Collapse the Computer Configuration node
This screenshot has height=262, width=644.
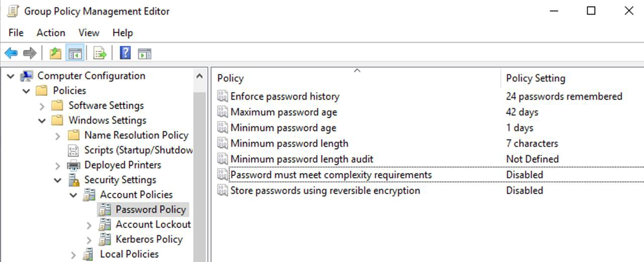click(11, 76)
